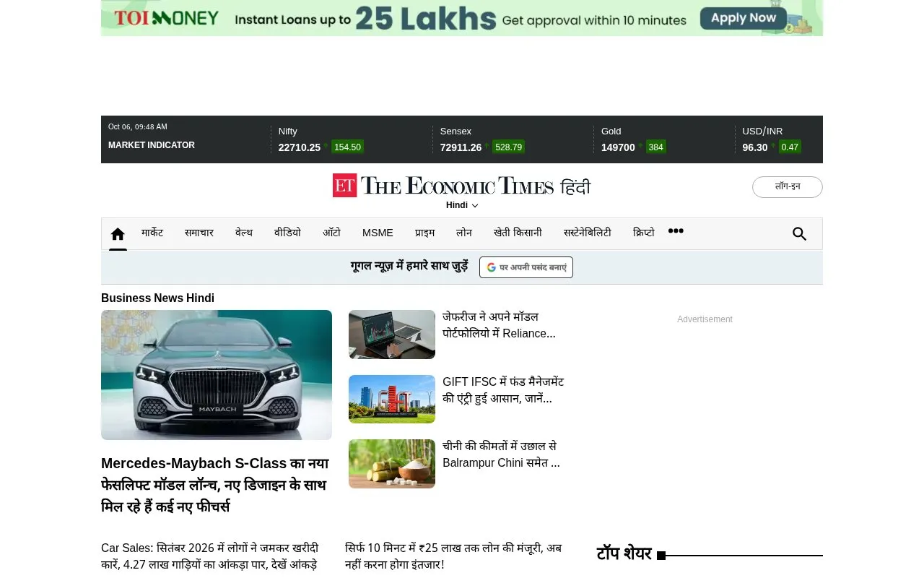Screen dimensions: 924x578
Task: Click the USD/INR change 0.47 badge
Action: pos(790,147)
